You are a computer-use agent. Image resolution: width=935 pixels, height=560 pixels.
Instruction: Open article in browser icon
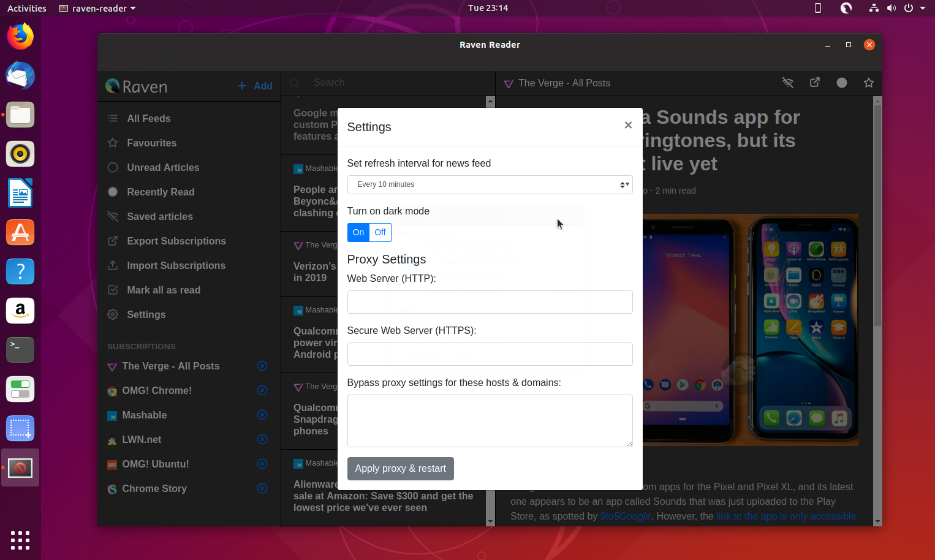[x=815, y=83]
